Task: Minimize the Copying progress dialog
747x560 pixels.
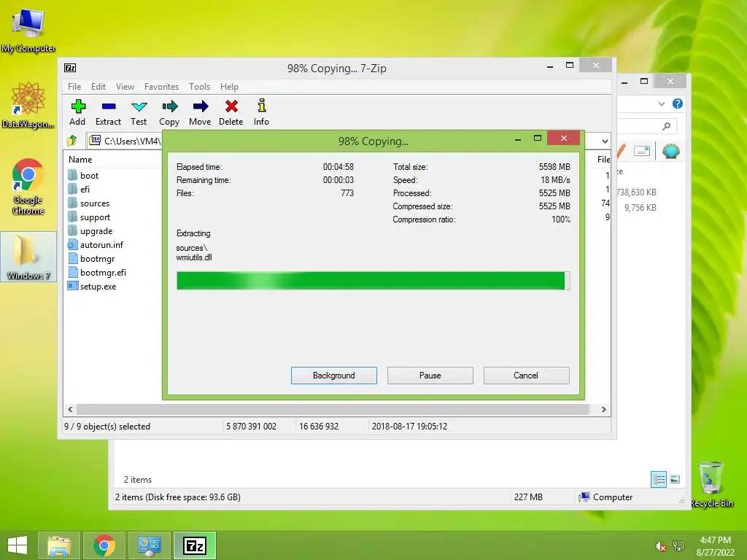Action: click(x=518, y=139)
